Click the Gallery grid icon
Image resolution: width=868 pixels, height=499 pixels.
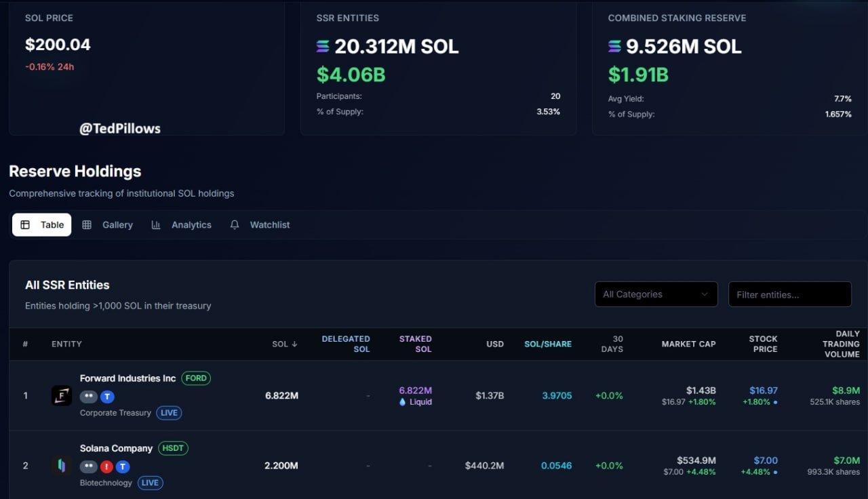click(87, 224)
